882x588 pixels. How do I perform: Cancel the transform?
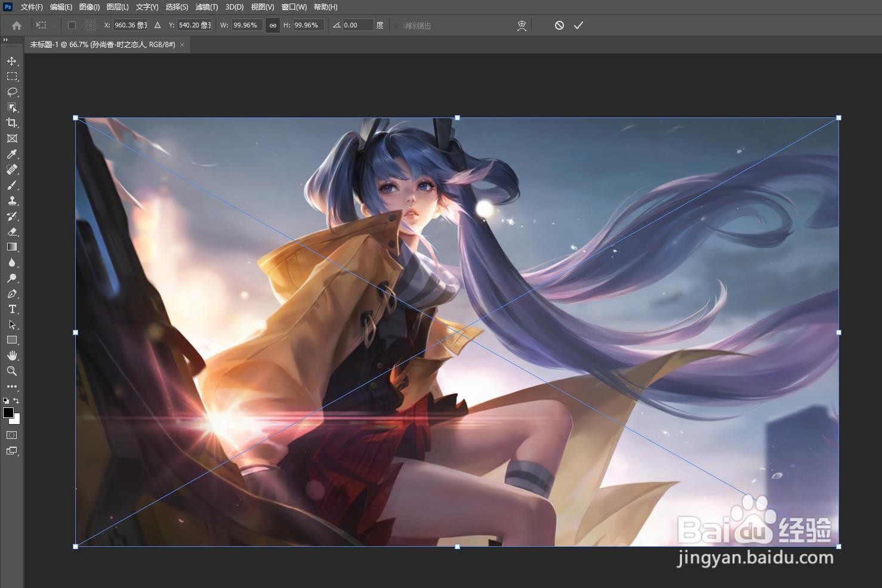tap(559, 25)
